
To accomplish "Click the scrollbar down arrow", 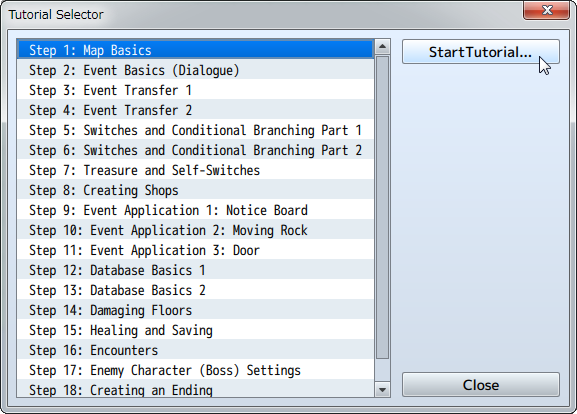I will (x=382, y=389).
